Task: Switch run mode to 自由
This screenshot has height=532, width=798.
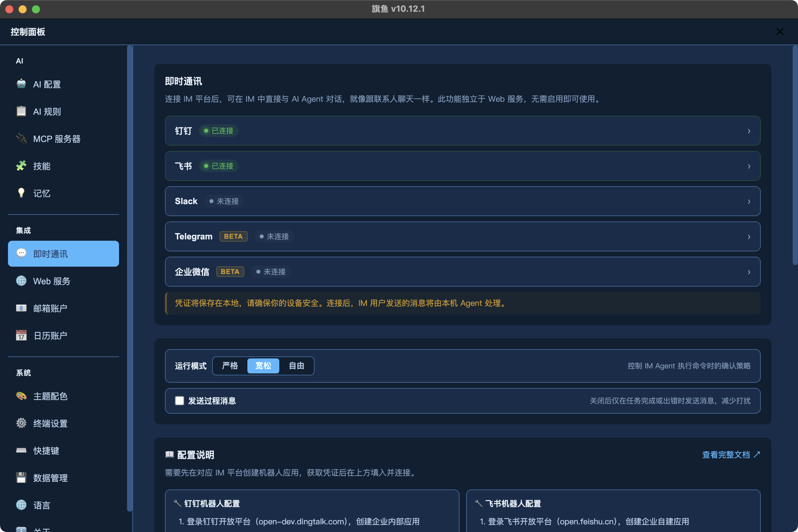Action: (296, 366)
